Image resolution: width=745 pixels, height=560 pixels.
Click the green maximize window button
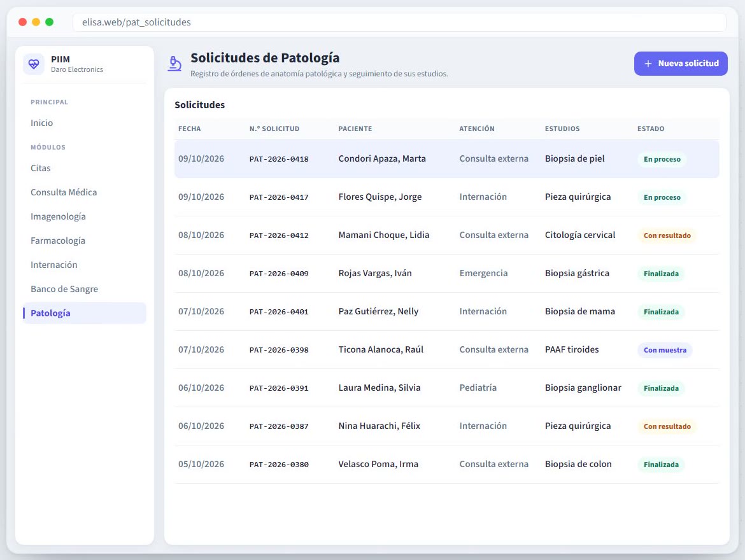coord(50,22)
